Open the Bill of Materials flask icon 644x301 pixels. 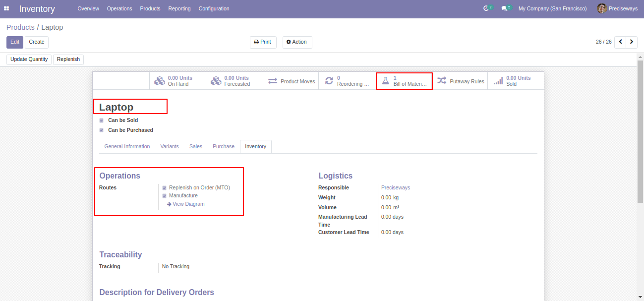(x=385, y=81)
